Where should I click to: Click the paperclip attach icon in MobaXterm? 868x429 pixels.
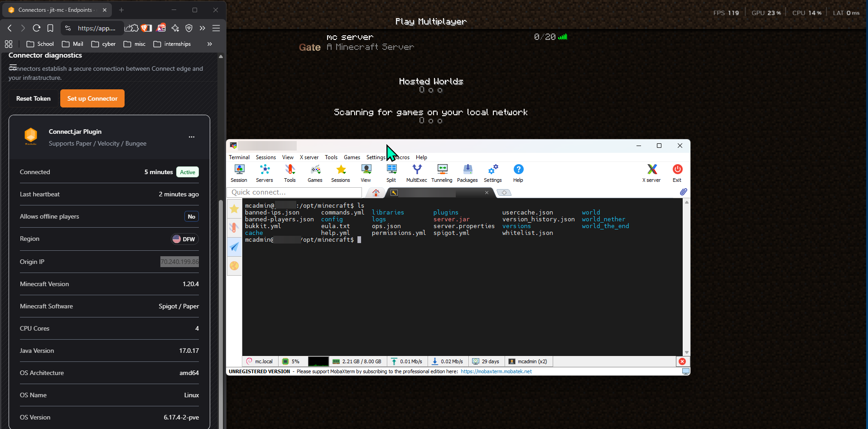[683, 192]
